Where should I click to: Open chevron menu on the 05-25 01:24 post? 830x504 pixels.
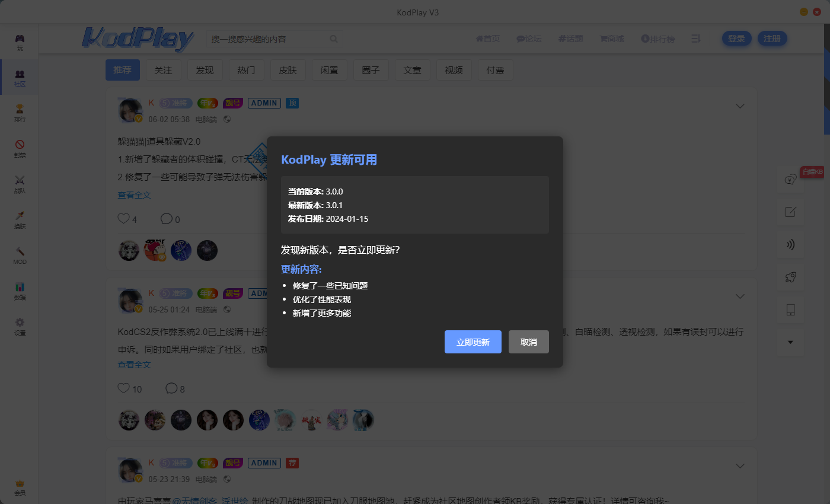740,296
